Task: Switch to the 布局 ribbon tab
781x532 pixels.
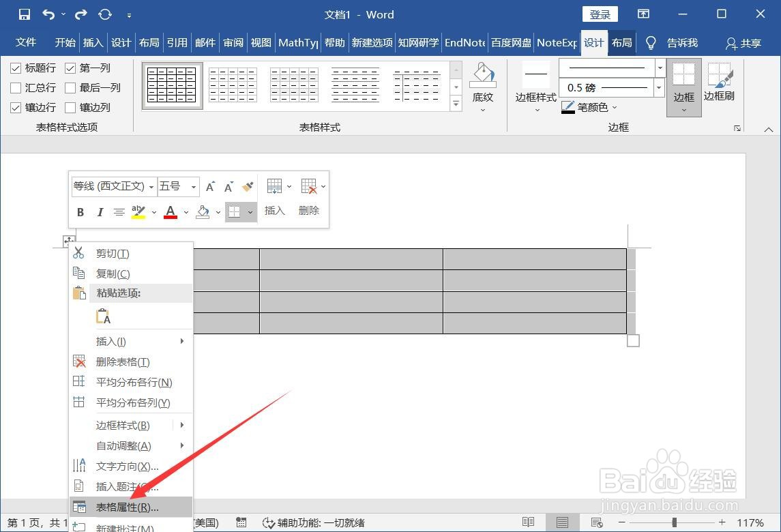Action: click(x=621, y=42)
